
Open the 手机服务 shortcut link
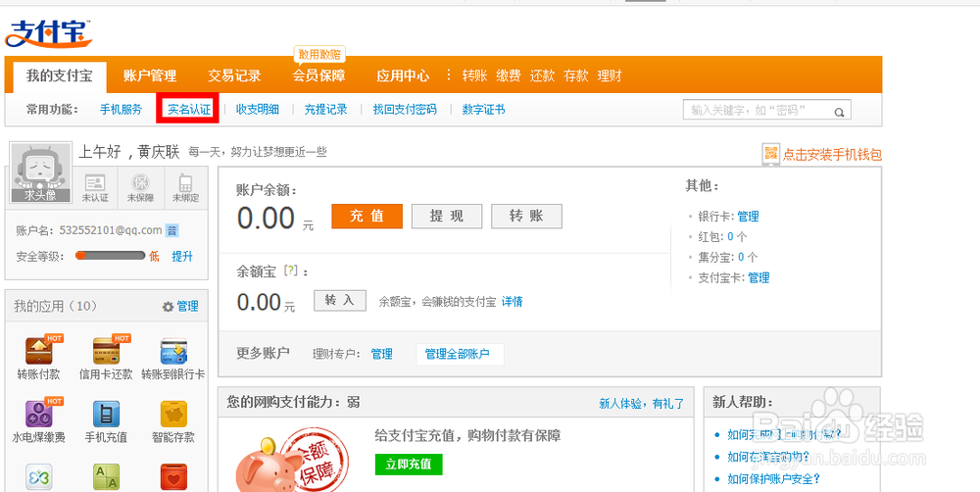point(122,110)
